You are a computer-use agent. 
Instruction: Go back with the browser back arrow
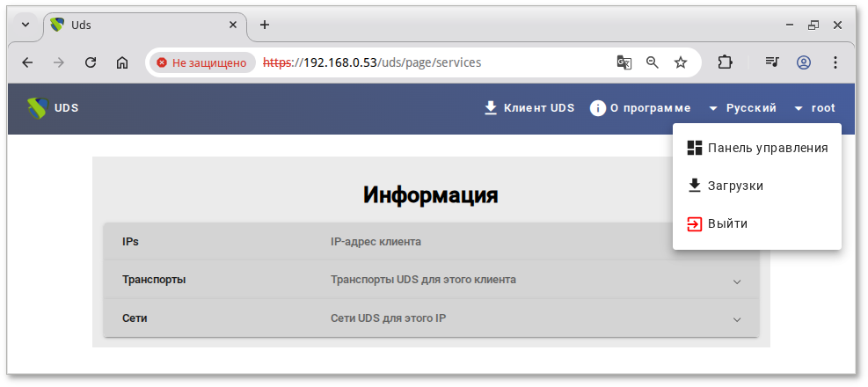[x=27, y=62]
